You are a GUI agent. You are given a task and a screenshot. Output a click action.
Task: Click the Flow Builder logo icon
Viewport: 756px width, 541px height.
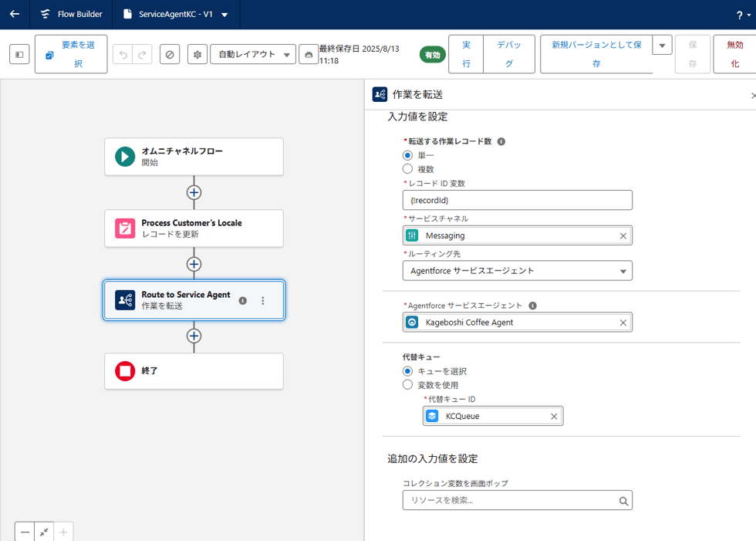point(46,14)
